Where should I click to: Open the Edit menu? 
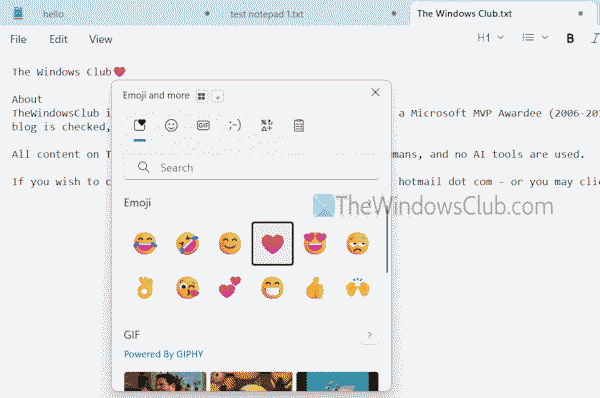click(x=58, y=39)
